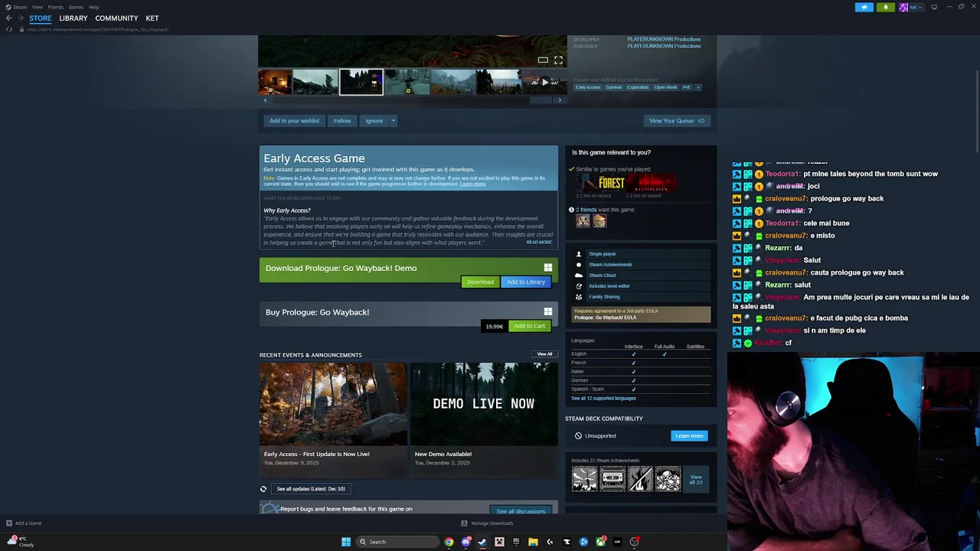Show next screenshots with right carousel arrow

click(x=560, y=100)
